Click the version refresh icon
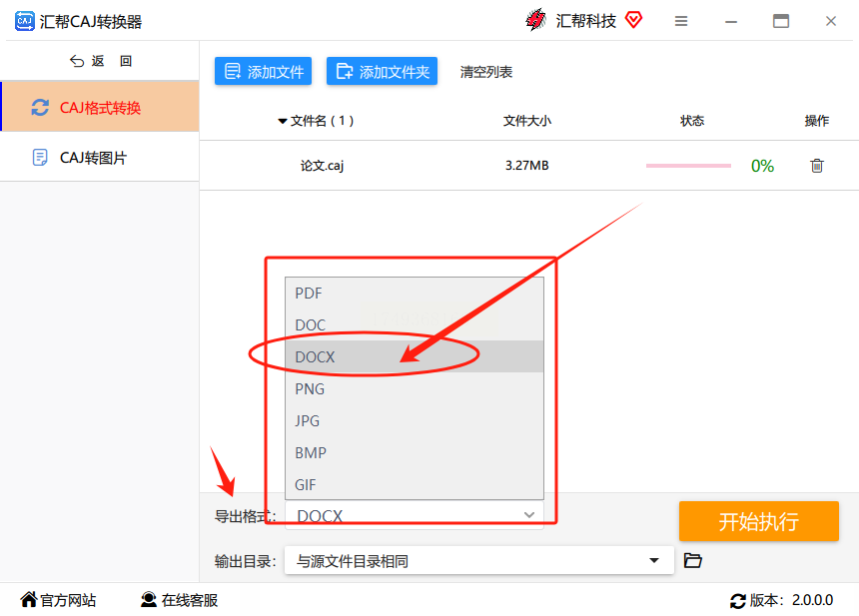The height and width of the screenshot is (616, 859). (x=738, y=601)
